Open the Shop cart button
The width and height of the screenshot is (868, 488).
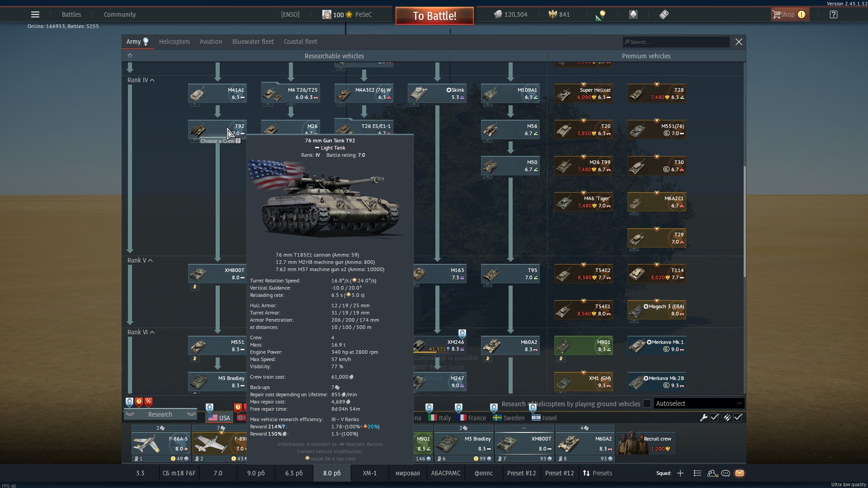(789, 14)
